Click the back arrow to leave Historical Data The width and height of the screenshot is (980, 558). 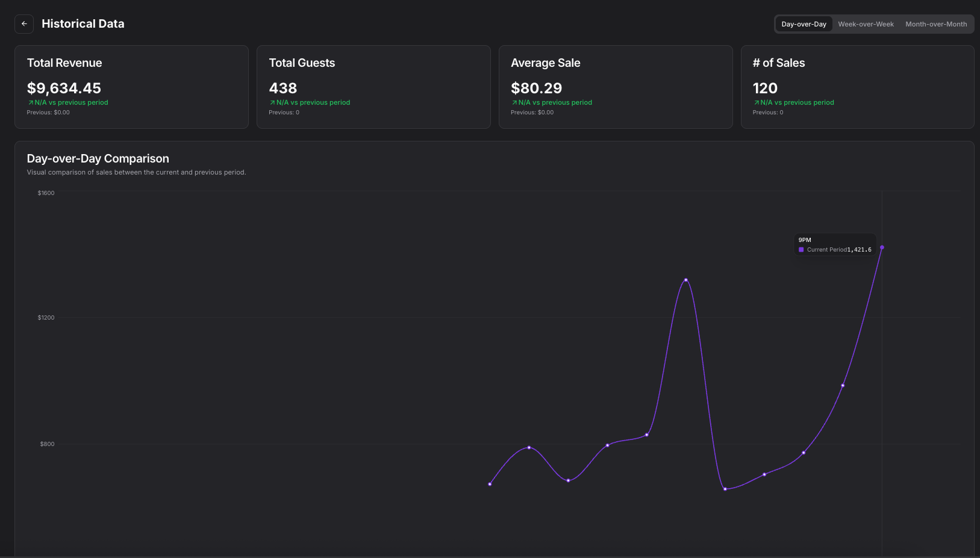point(23,23)
